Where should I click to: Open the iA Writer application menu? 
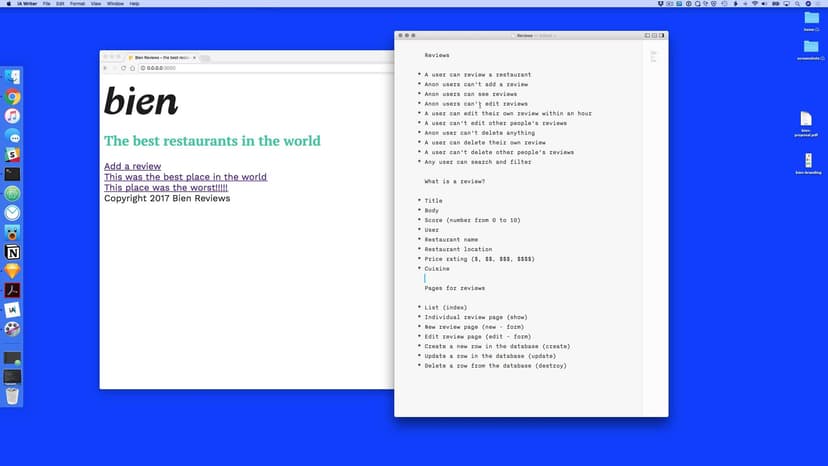25,4
